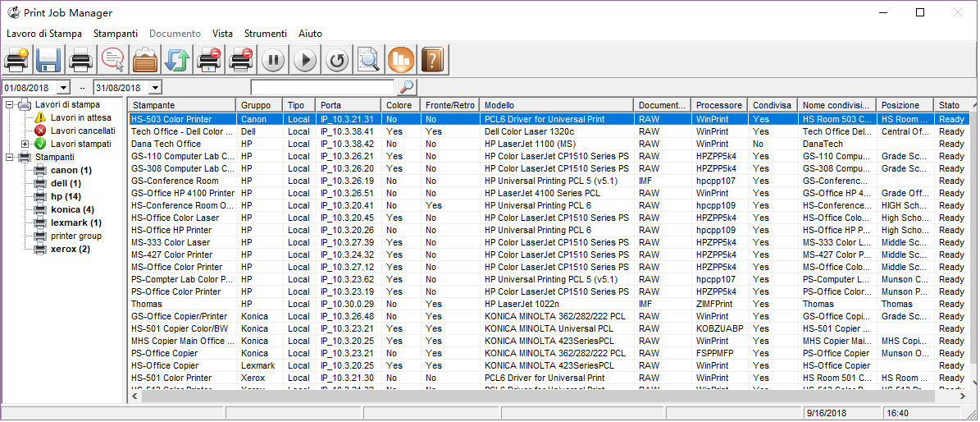Screen dimensions: 980x422
Task: Select the HS-501 Copier Color/BW row
Action: (x=548, y=328)
